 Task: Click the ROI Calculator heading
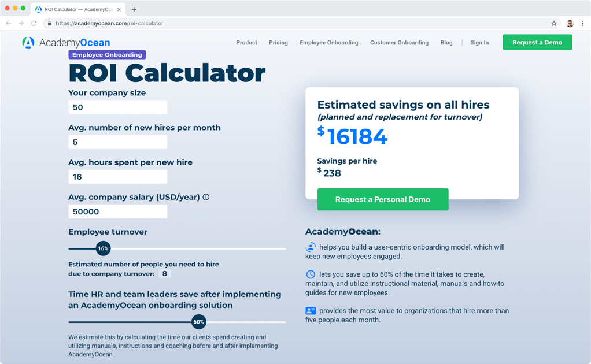tap(167, 73)
